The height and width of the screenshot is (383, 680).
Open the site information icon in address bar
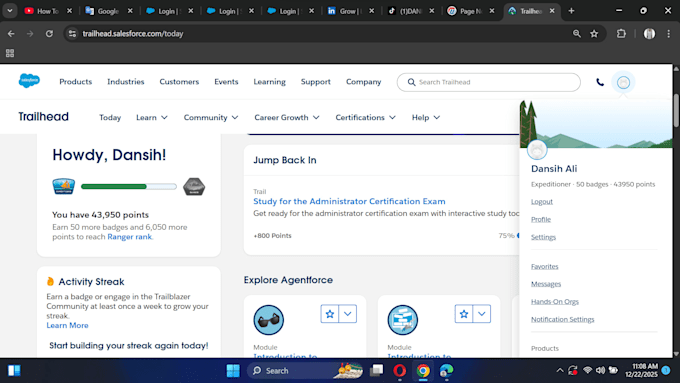(x=72, y=33)
